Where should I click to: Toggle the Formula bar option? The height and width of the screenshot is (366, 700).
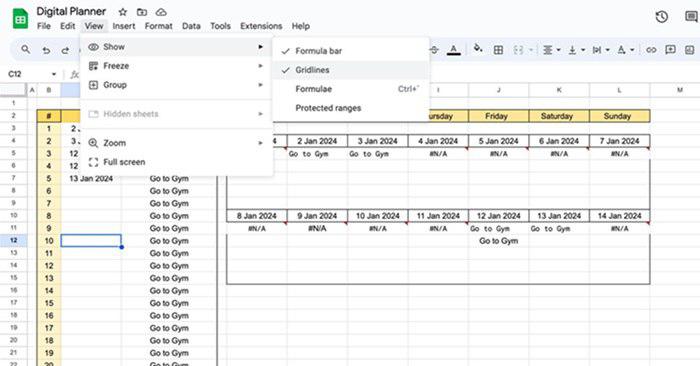[x=350, y=51]
